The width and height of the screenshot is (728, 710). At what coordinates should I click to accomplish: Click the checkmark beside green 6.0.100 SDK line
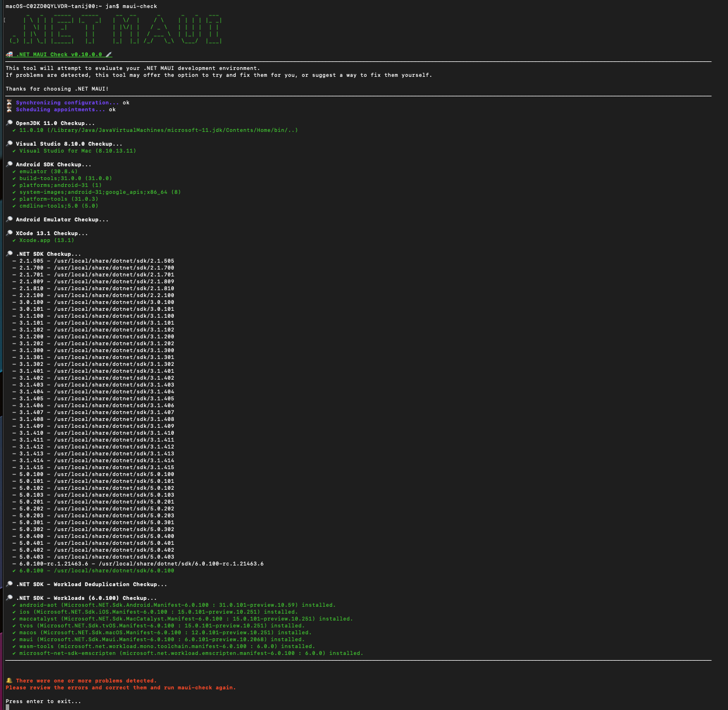click(x=14, y=571)
